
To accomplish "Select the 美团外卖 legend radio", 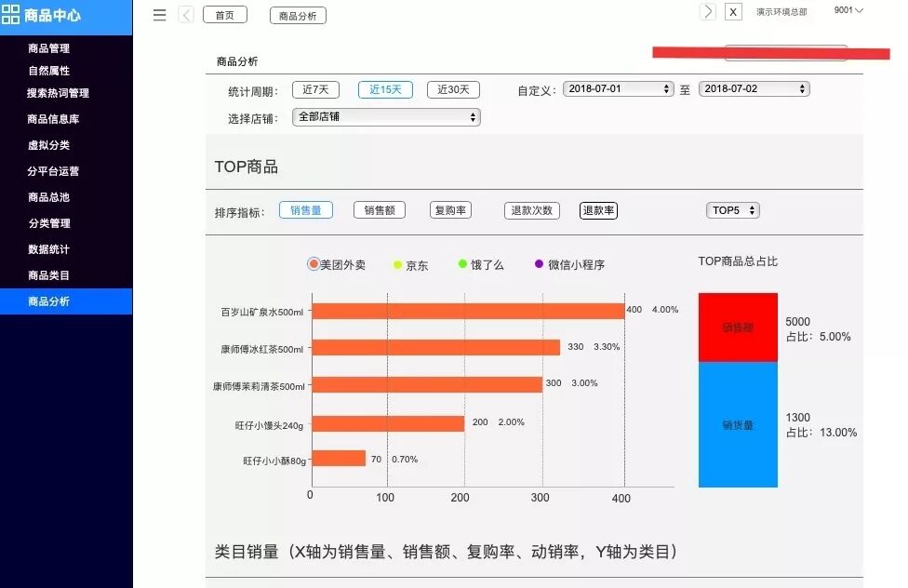I will (x=314, y=264).
